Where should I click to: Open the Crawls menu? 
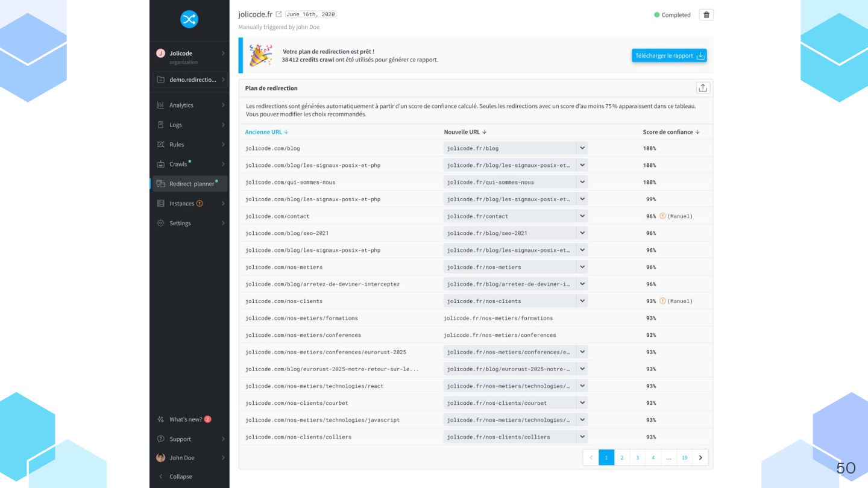[190, 164]
